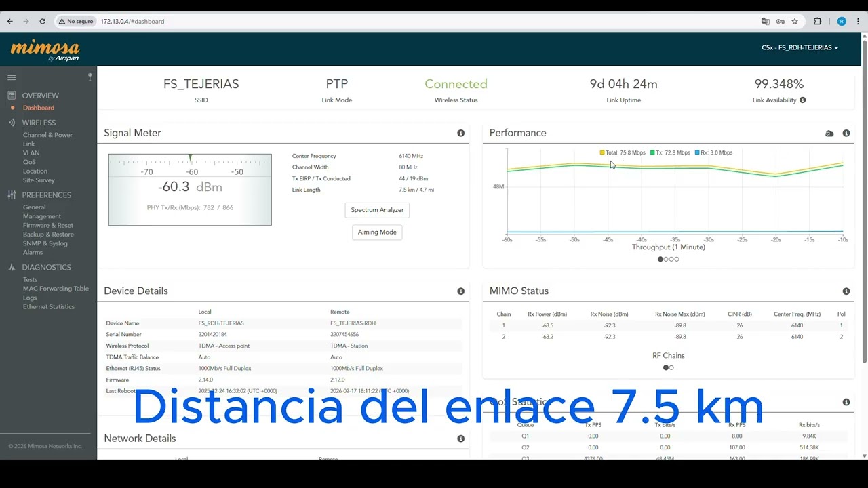Click the Device Details info icon
Screen dimensions: 868x488
[x=461, y=291]
